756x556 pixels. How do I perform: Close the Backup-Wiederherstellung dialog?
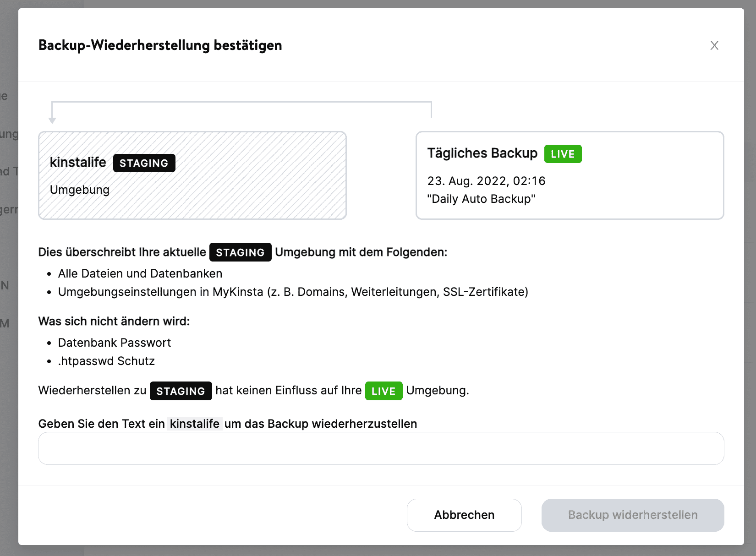point(714,45)
